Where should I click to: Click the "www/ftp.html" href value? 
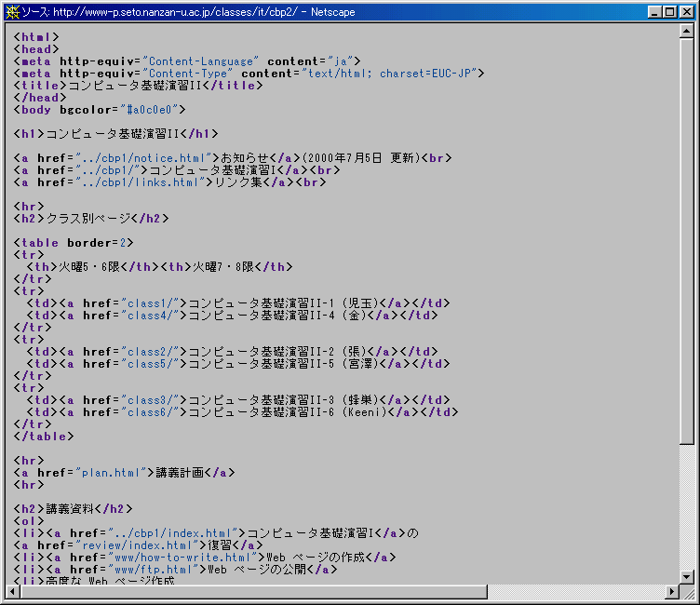point(153,570)
